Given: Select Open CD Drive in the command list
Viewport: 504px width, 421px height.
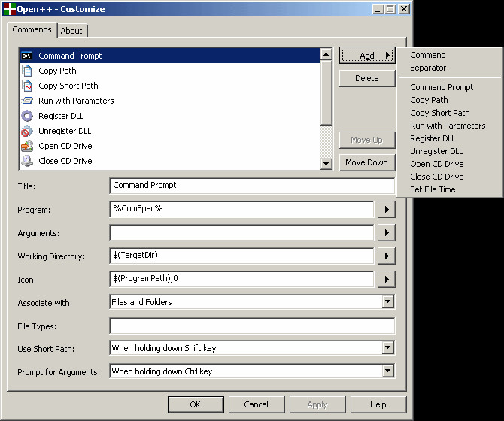Looking at the screenshot, I should pyautogui.click(x=170, y=146).
